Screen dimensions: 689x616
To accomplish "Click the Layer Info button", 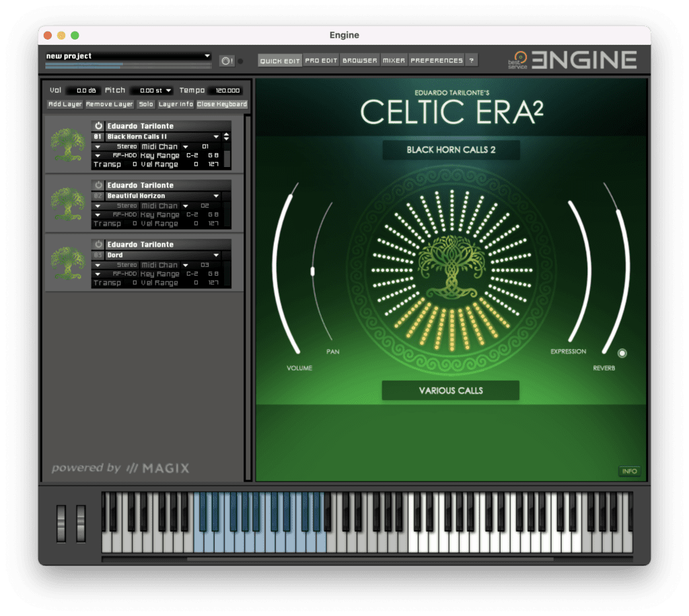I will 176,104.
